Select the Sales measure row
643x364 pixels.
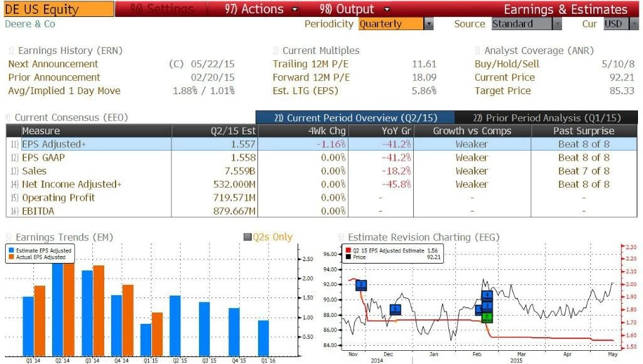click(x=321, y=171)
